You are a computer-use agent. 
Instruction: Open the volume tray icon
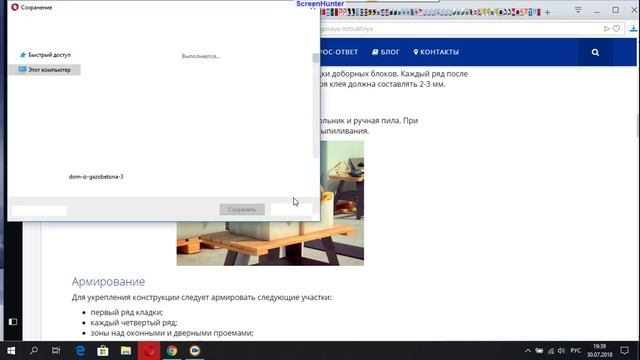pos(562,351)
